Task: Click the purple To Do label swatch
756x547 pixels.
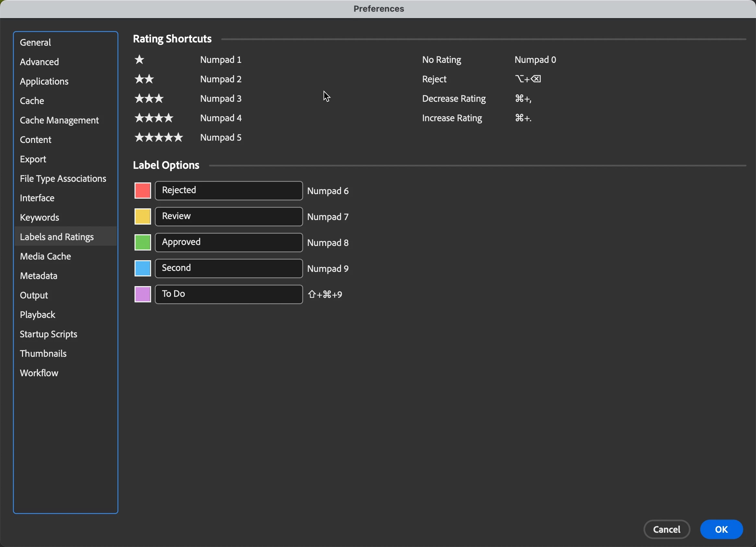Action: point(142,294)
